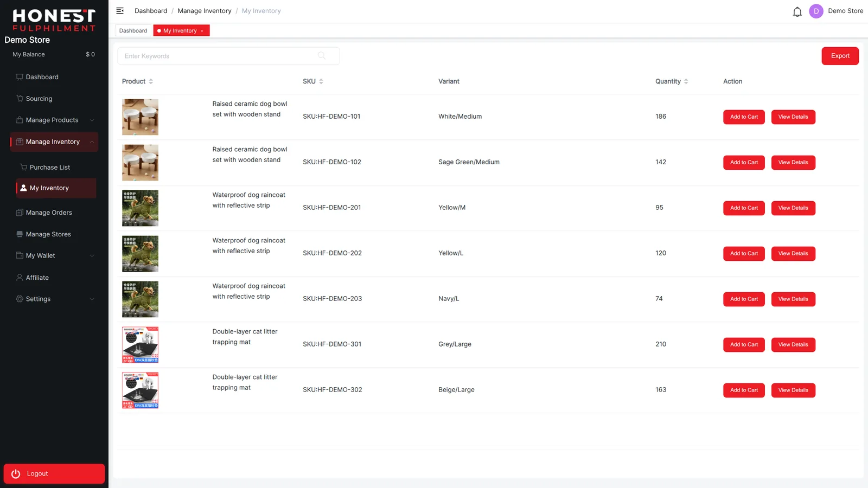View details for Navy/L raincoat
The image size is (868, 488).
click(x=793, y=299)
